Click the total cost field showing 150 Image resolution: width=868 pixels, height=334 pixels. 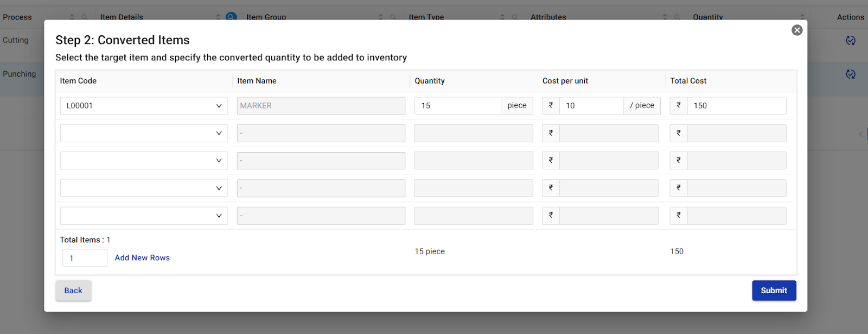coord(736,106)
